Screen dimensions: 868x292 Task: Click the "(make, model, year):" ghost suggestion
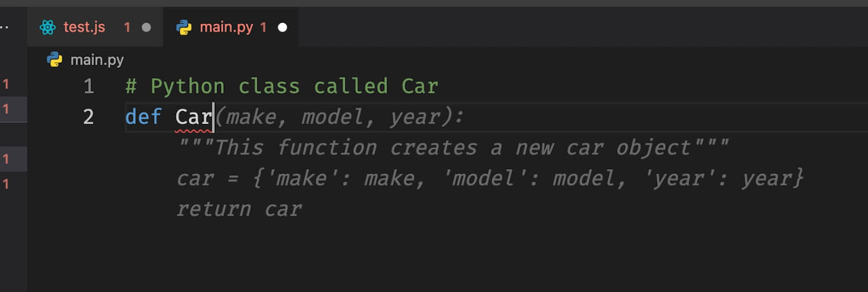(x=338, y=117)
